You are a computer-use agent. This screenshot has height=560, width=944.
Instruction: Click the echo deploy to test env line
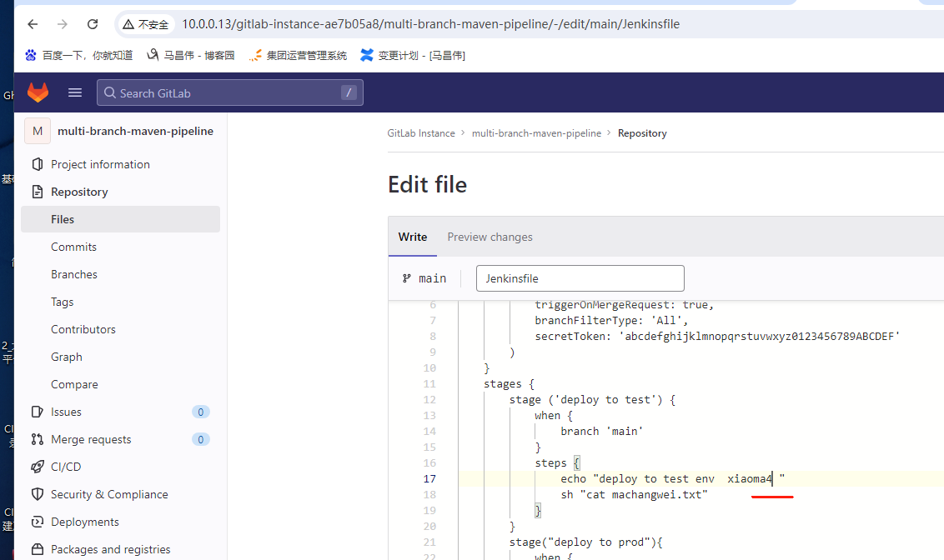(672, 479)
